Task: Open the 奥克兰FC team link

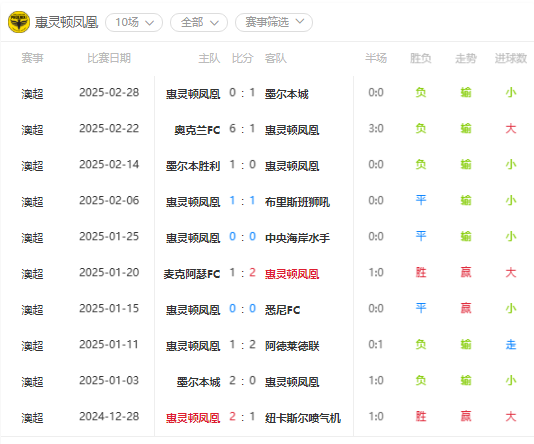Action: pyautogui.click(x=197, y=129)
